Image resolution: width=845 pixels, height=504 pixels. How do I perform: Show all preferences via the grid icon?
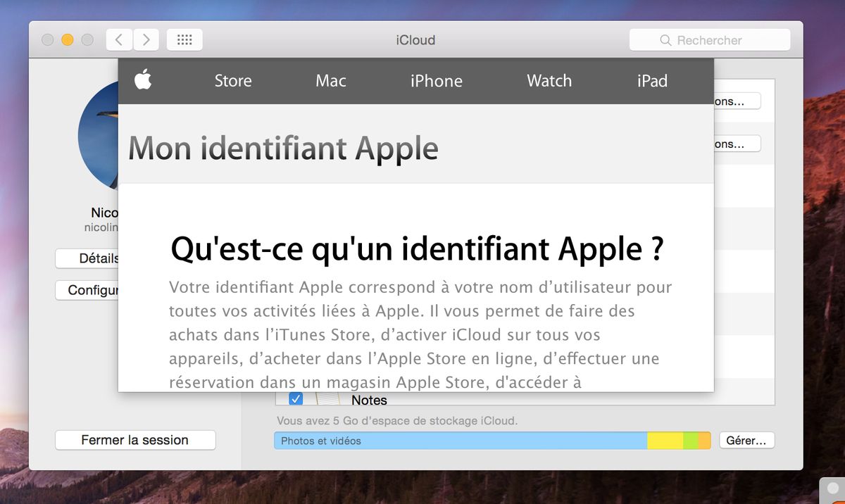(x=184, y=40)
